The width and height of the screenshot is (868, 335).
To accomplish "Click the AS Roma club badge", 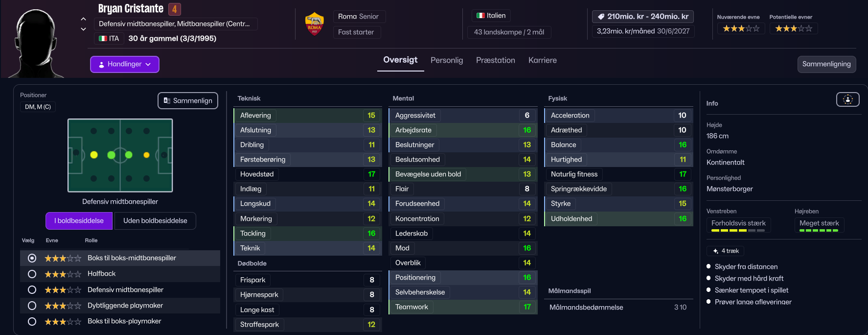I will pos(314,24).
